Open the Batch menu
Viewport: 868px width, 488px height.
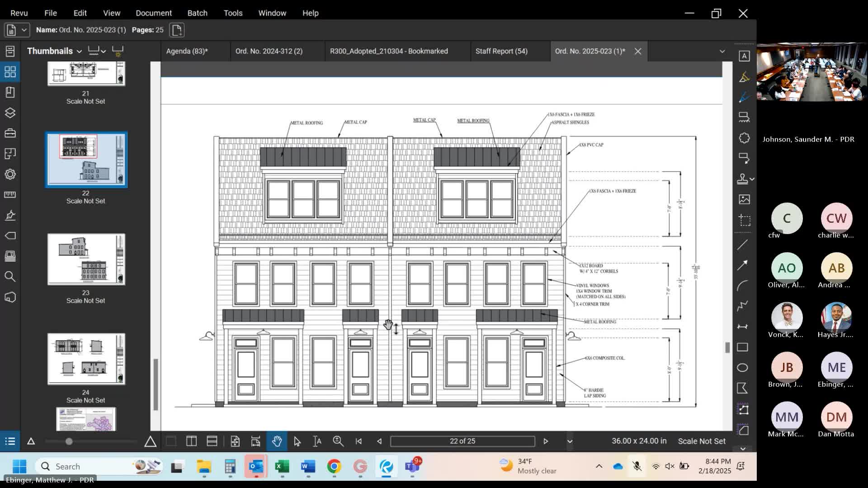pyautogui.click(x=197, y=13)
